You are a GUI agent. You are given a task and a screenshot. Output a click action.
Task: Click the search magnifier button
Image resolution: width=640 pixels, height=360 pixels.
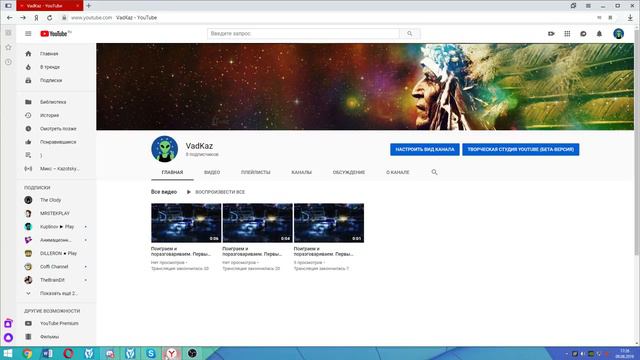pos(409,33)
